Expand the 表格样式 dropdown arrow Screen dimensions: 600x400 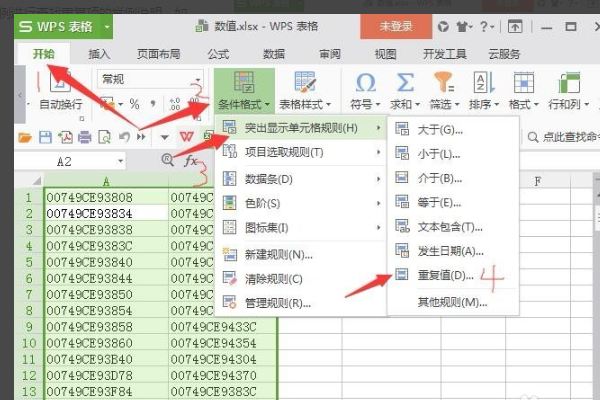pos(328,104)
